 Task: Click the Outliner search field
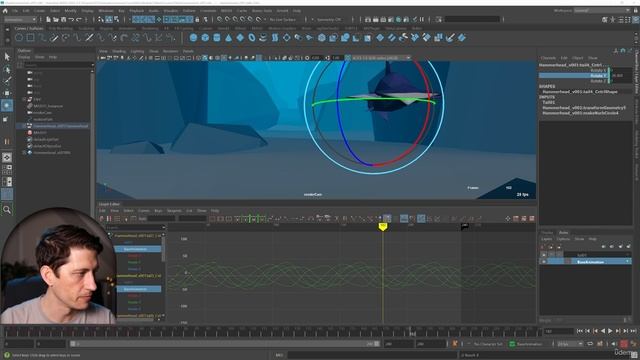[x=58, y=65]
